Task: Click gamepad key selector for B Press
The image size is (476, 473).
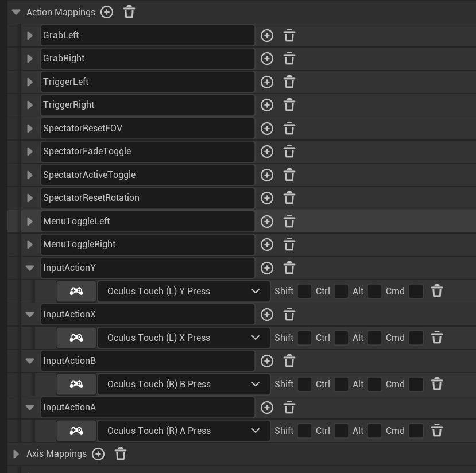Action: (x=76, y=385)
